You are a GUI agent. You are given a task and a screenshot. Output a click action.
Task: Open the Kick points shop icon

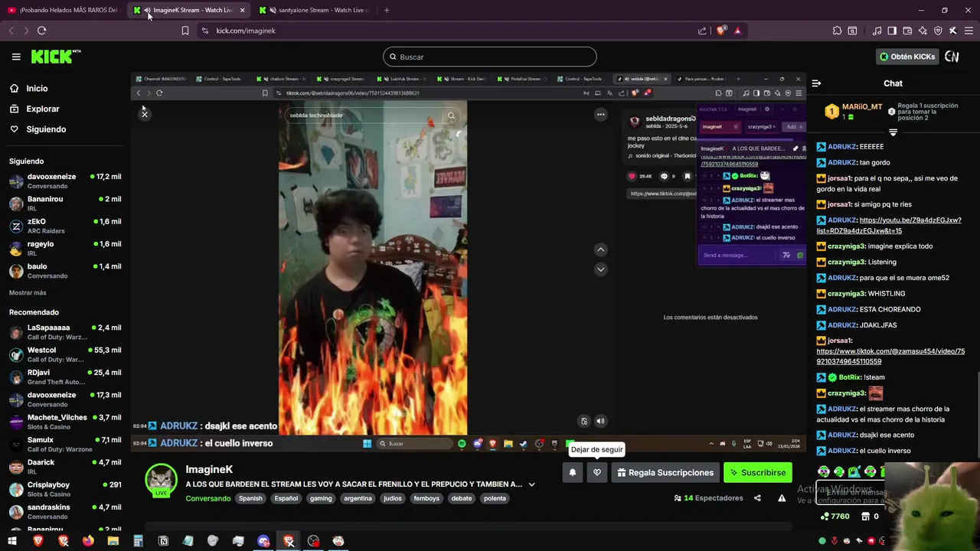pyautogui.click(x=865, y=517)
